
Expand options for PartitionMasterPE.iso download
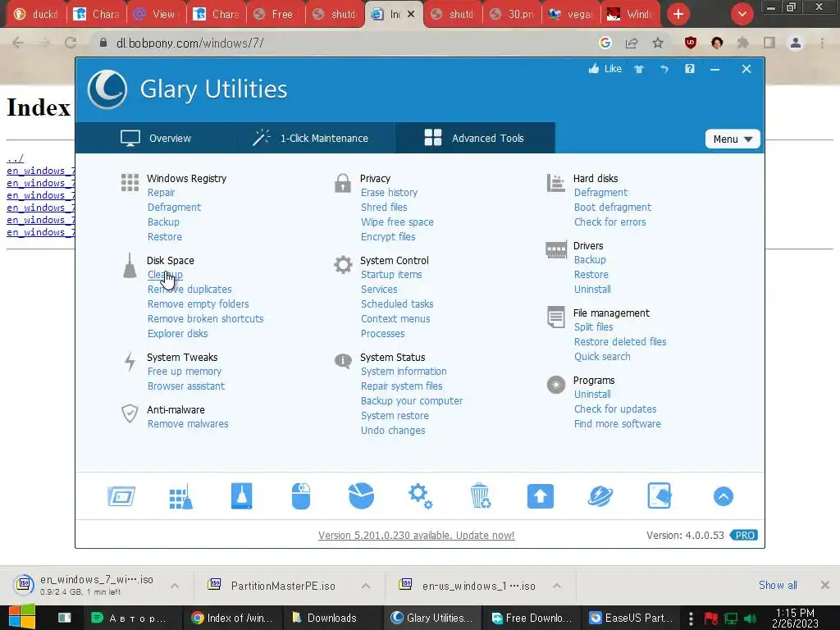[366, 586]
